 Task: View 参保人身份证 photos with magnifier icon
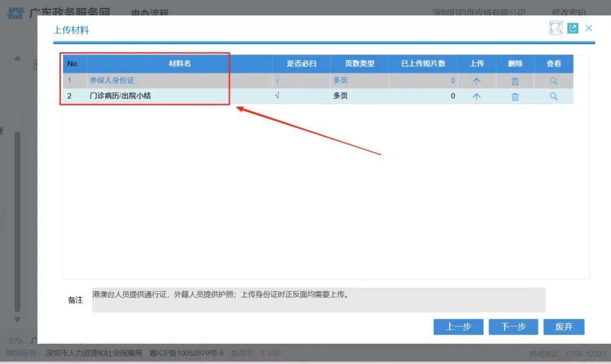click(x=553, y=81)
